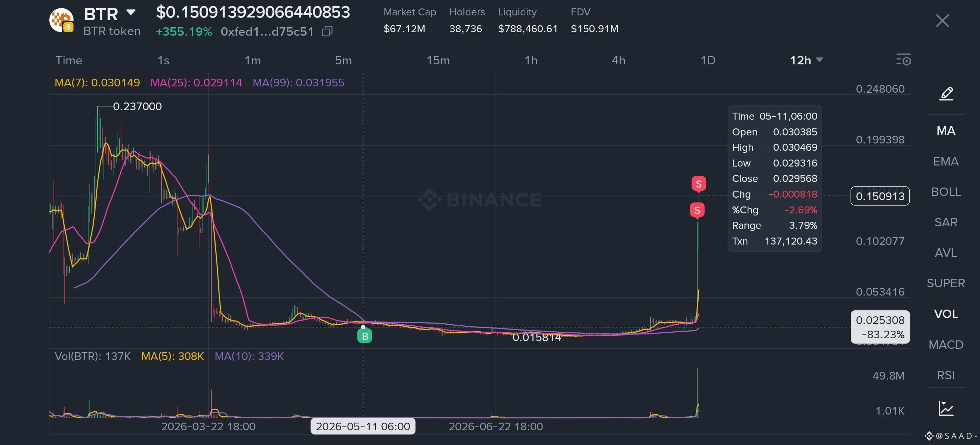This screenshot has width=980, height=445.
Task: Click the current price tag 0.150913
Action: click(880, 196)
